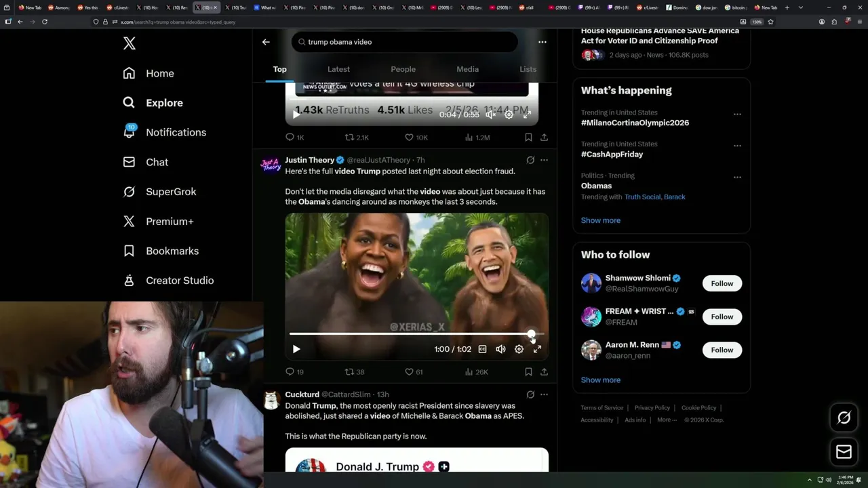Mute the upper video at 0:04 / 0:55
This screenshot has height=488, width=868.
point(490,115)
